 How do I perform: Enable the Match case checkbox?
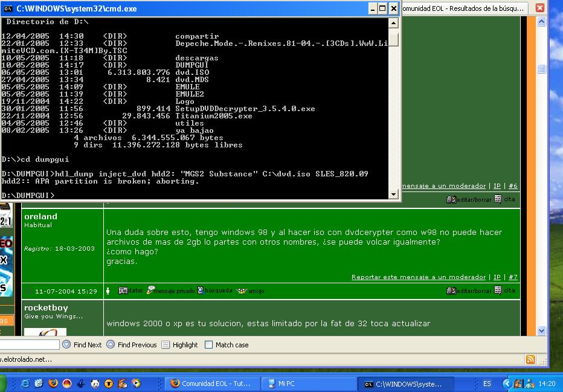[208, 345]
